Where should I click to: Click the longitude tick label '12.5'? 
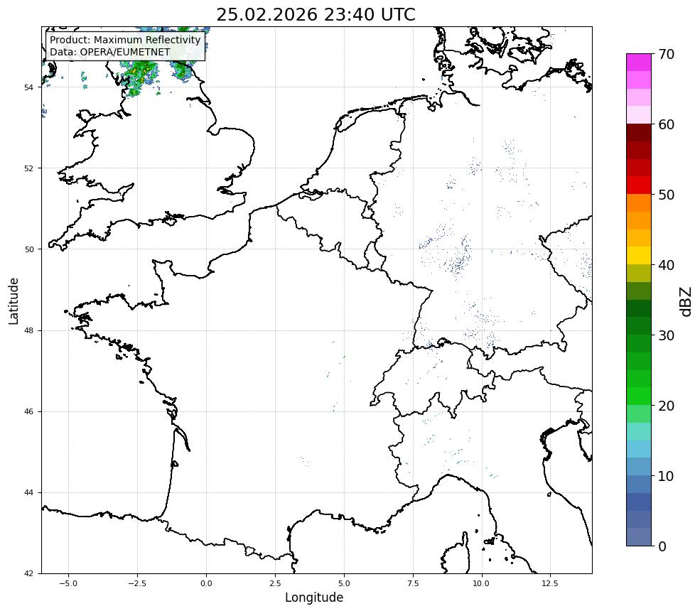pyautogui.click(x=551, y=583)
